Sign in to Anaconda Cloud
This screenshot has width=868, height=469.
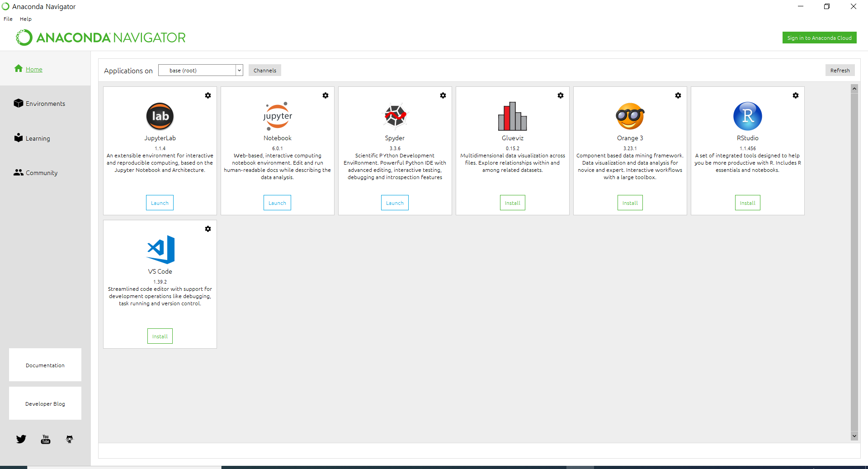click(x=819, y=38)
